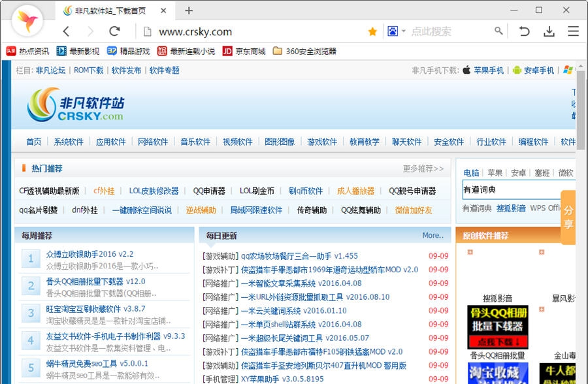Open the browser downloads icon
Screen dimensions: 588x384
pos(549,31)
